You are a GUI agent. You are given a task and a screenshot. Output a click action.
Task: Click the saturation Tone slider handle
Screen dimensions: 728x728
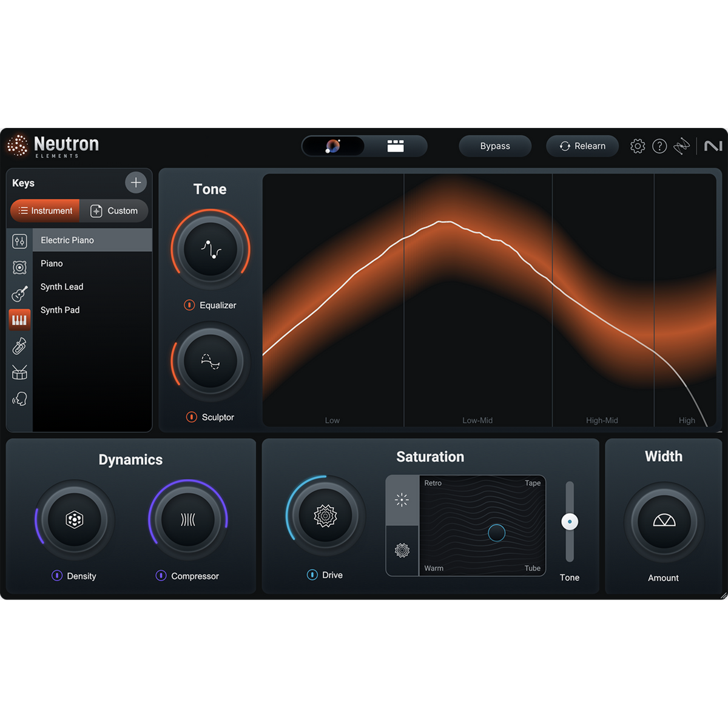[x=570, y=522]
